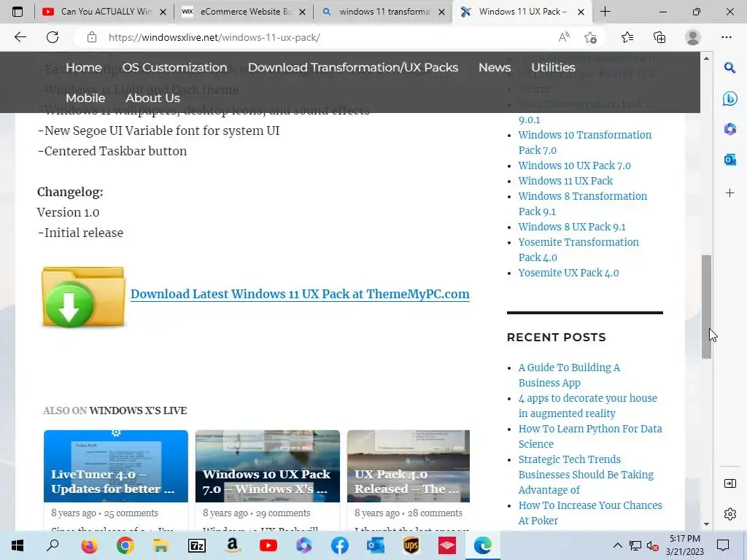Open the Microsoft 365 sidebar icon

pos(729,129)
